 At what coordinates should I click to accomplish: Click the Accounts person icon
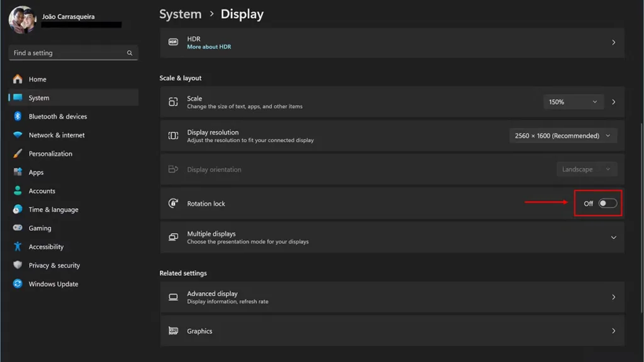17,190
